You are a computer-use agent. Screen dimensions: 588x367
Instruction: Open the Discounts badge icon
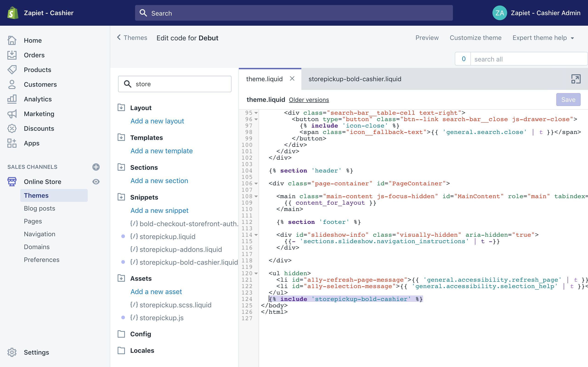(12, 128)
